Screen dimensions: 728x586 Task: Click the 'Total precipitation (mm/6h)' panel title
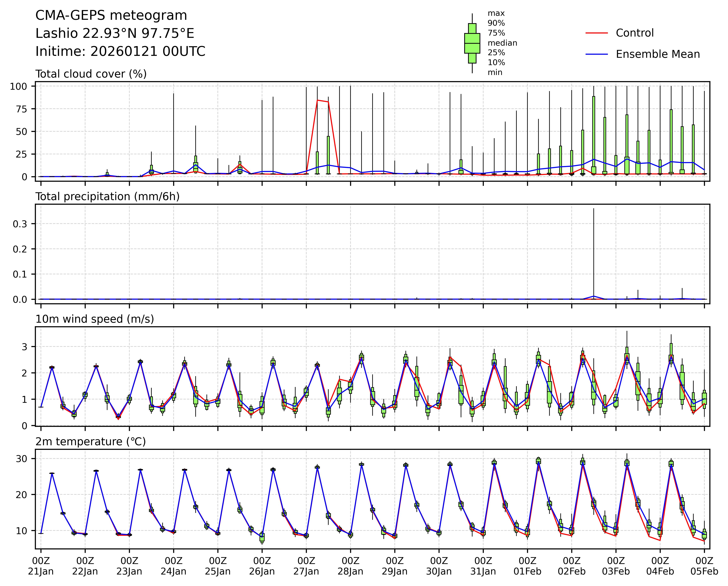(107, 196)
